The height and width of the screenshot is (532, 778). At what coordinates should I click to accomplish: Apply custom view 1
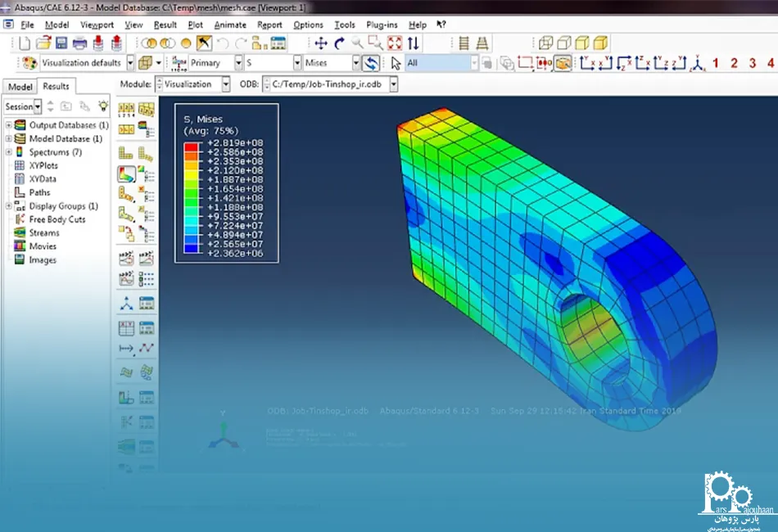point(715,63)
